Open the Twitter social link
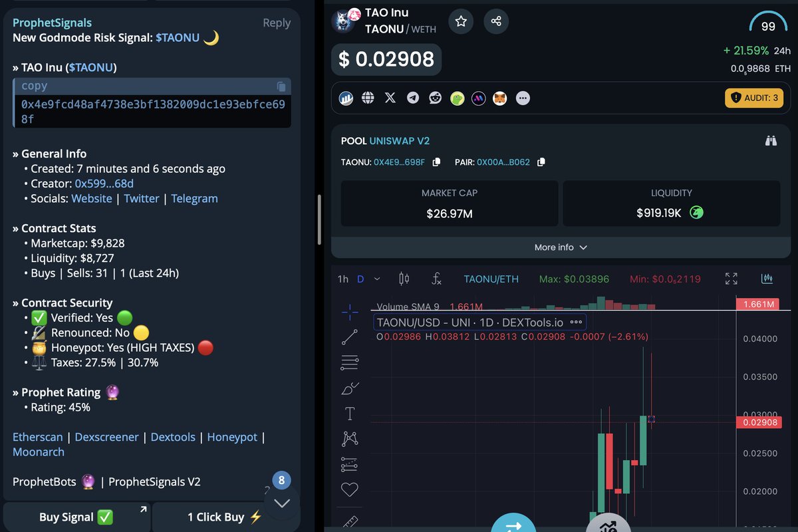 click(142, 198)
